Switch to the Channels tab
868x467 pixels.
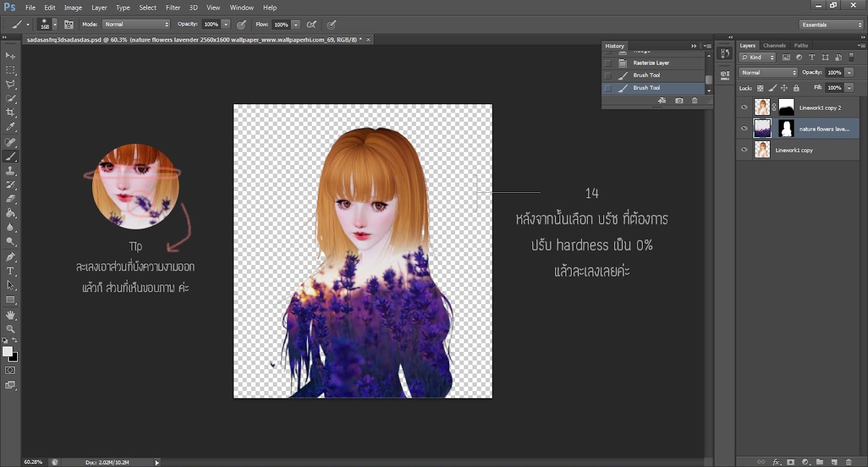click(x=774, y=45)
